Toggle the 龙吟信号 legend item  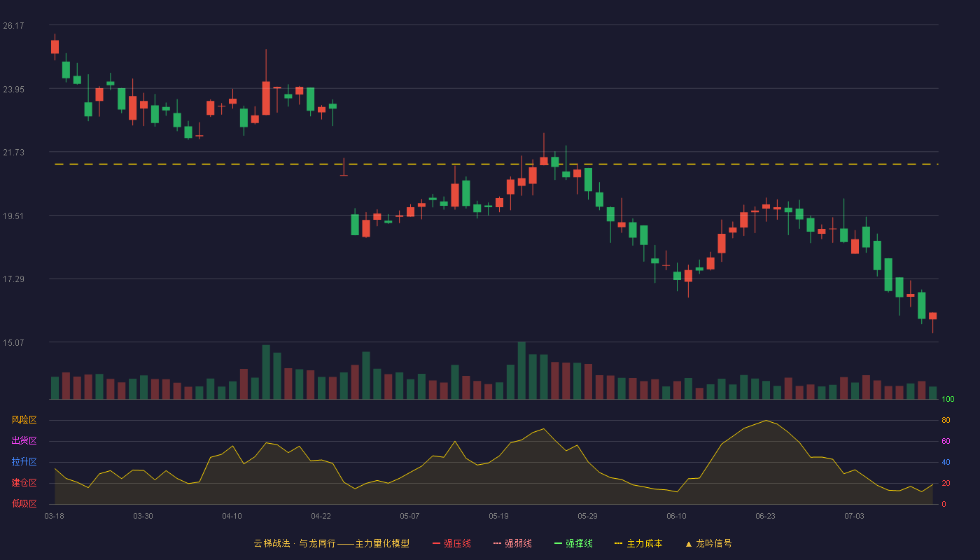[708, 543]
